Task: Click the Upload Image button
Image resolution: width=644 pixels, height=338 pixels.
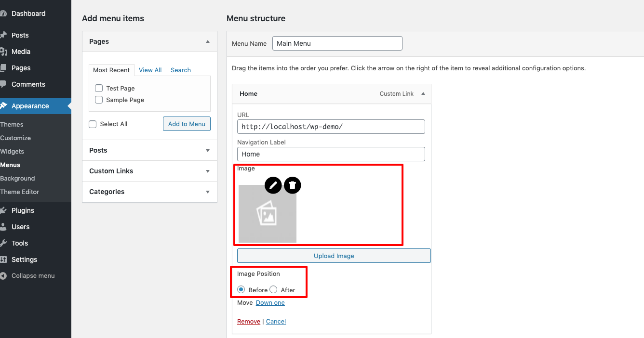Action: pyautogui.click(x=334, y=256)
